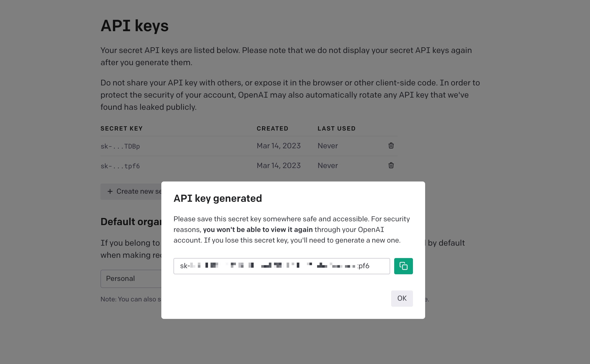Click the plus icon beside Create new
590x364 pixels.
(110, 191)
